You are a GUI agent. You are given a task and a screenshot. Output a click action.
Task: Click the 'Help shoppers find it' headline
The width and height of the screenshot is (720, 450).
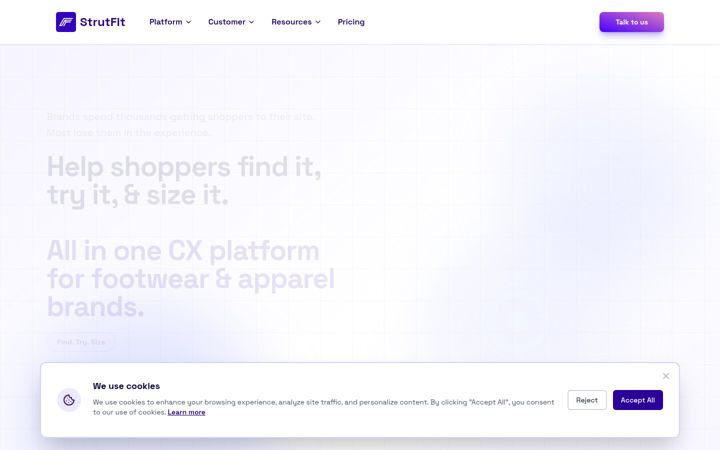(x=184, y=180)
